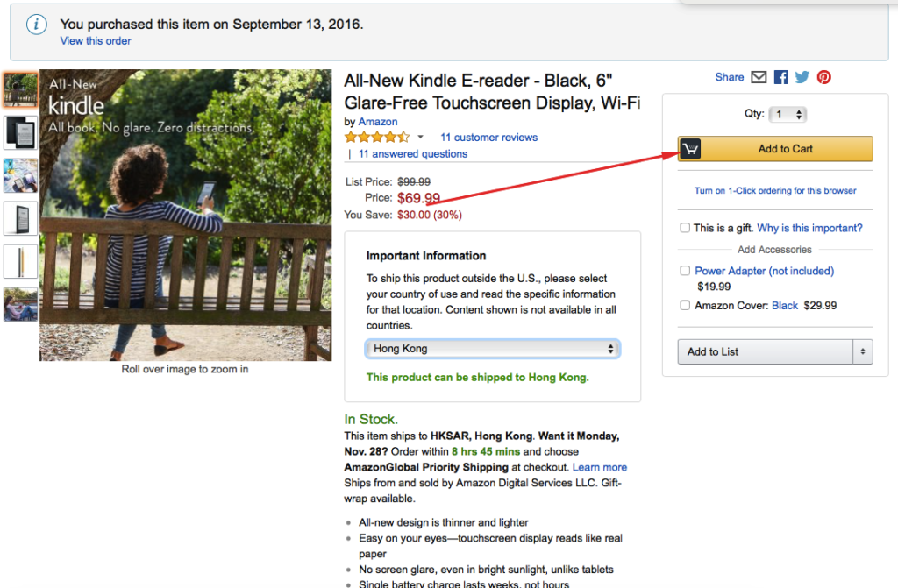Screen dimensions: 898x588
Task: Tick the Power Adapter accessory checkbox
Action: [x=684, y=270]
